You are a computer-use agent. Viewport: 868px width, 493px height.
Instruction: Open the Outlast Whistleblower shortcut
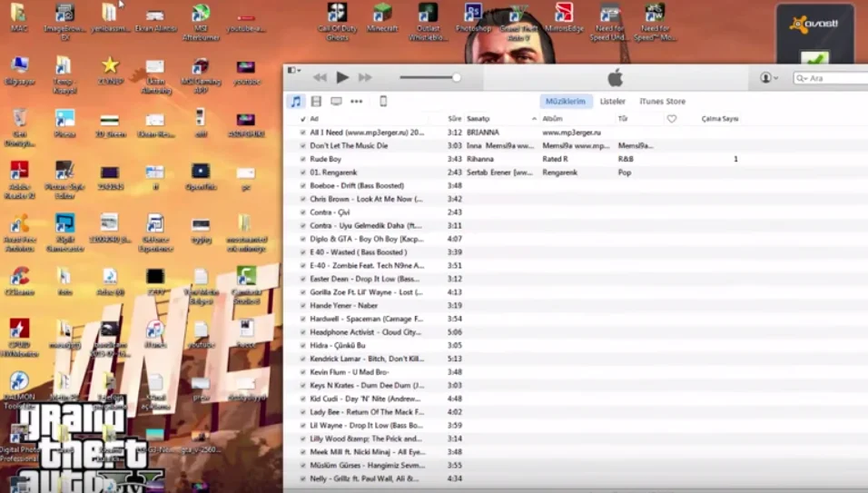coord(428,22)
